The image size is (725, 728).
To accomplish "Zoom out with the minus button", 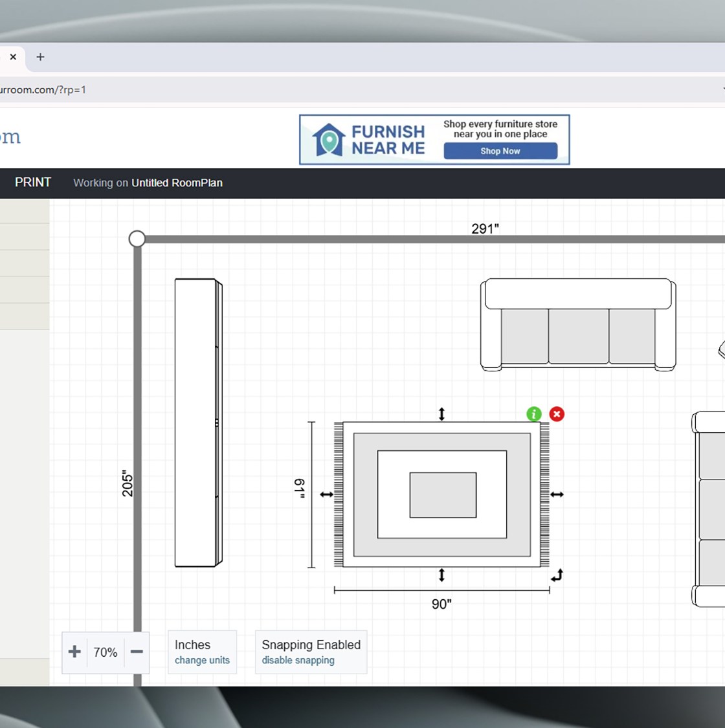I will click(137, 652).
